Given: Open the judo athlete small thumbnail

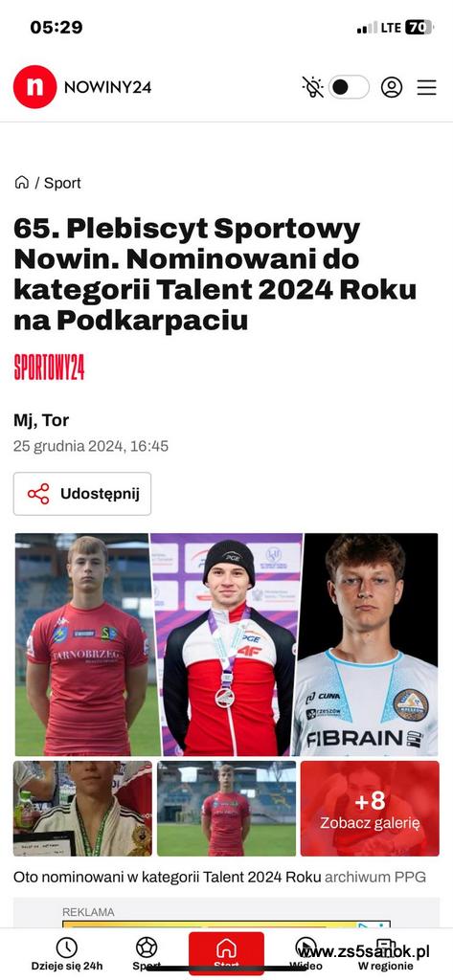Looking at the screenshot, I should [82, 808].
